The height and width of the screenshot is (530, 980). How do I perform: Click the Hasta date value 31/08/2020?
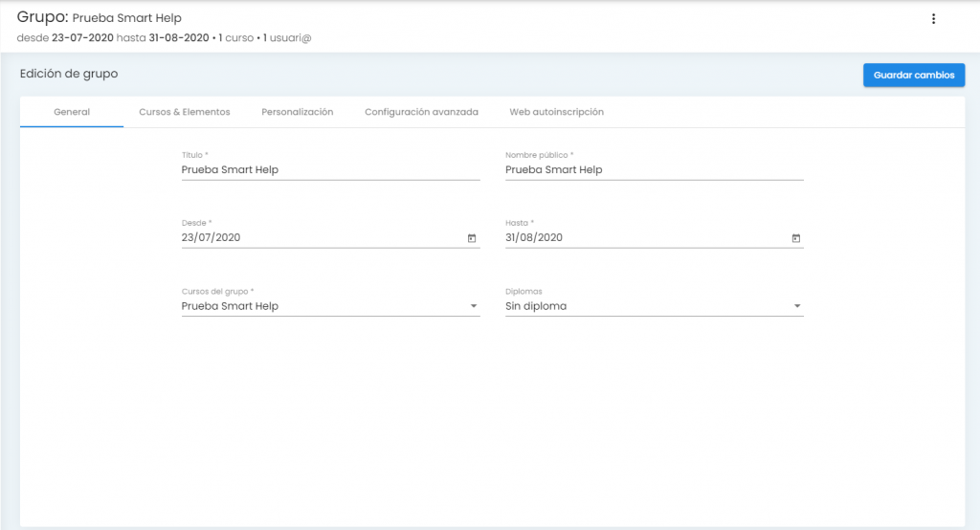pos(534,238)
